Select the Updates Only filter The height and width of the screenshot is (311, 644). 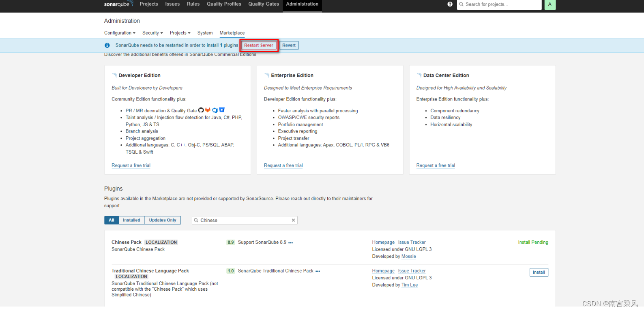(x=162, y=220)
